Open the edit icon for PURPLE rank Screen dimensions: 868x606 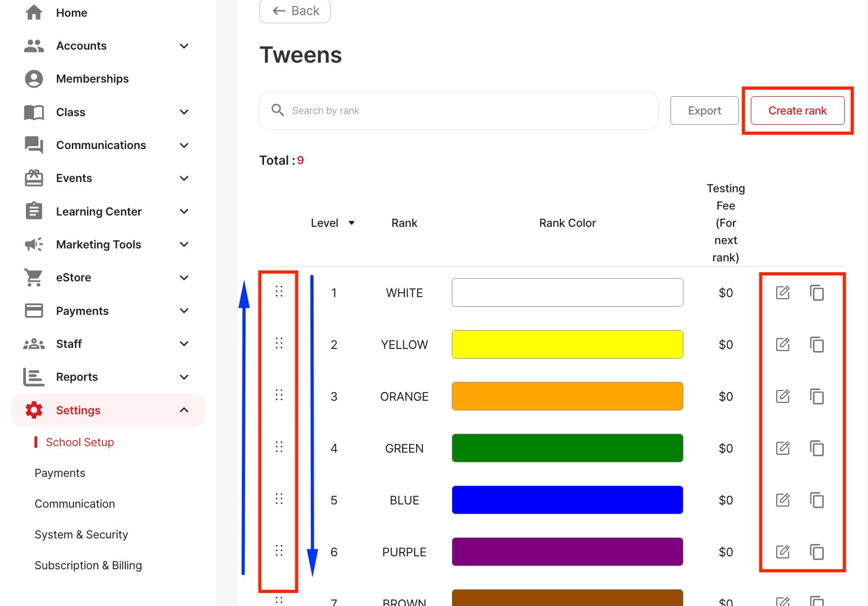point(783,551)
